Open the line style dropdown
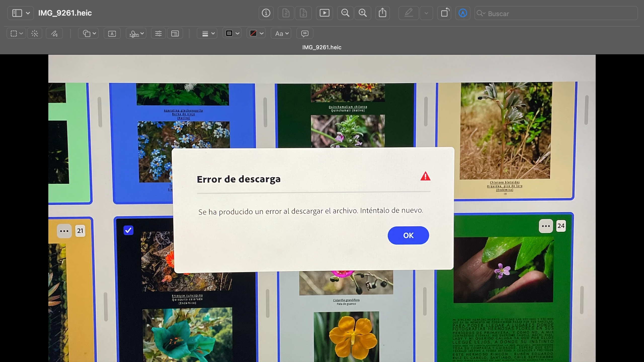Viewport: 644px width, 362px height. point(207,33)
